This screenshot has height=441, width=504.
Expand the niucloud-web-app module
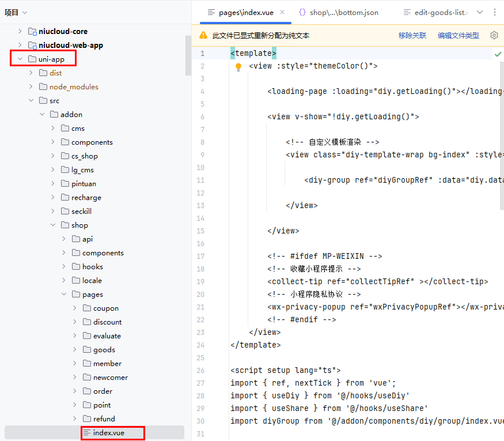pyautogui.click(x=20, y=45)
